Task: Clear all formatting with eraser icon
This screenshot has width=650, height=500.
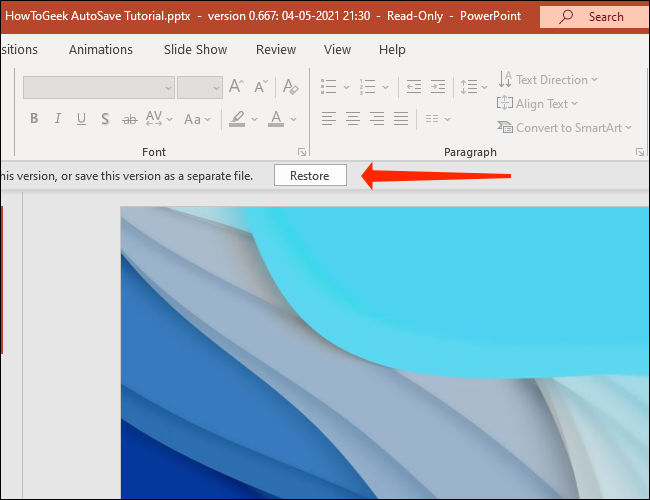Action: click(289, 87)
